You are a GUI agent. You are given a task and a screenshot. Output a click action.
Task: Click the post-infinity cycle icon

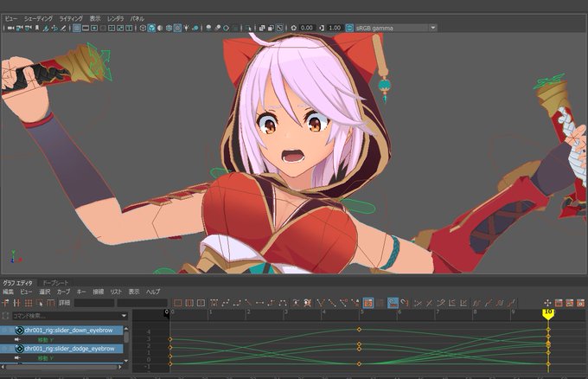[x=500, y=303]
